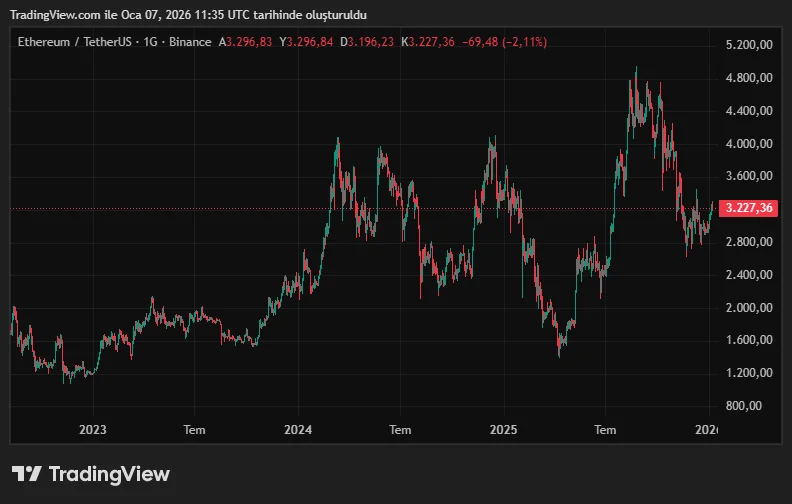The width and height of the screenshot is (792, 504).
Task: Click the open value A3.296,83
Action: click(246, 42)
